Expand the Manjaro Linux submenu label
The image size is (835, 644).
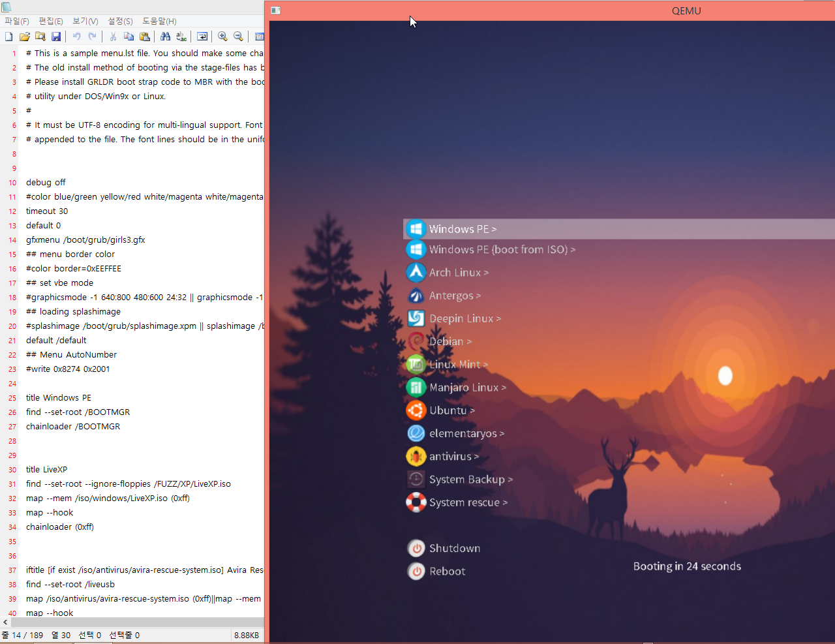coord(468,388)
